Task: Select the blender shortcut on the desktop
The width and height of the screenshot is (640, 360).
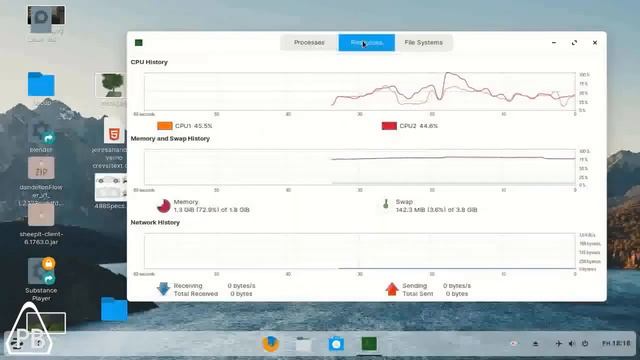Action: point(41,137)
